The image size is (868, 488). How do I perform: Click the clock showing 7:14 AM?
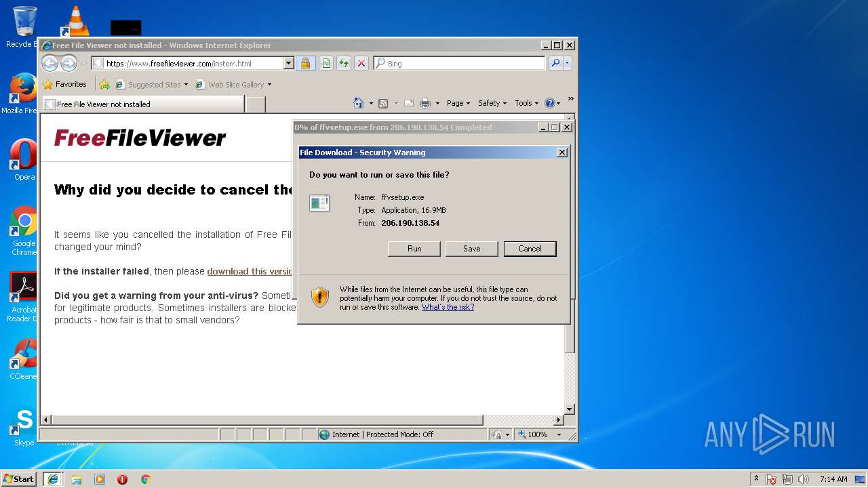(x=833, y=479)
